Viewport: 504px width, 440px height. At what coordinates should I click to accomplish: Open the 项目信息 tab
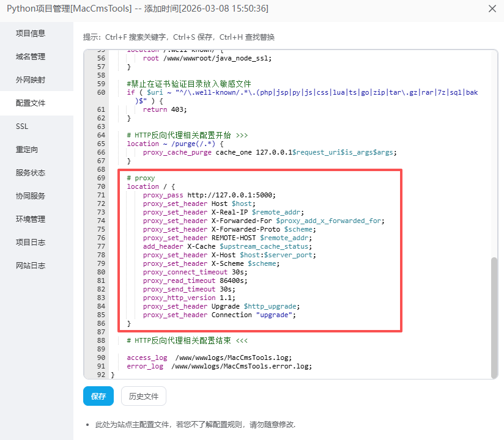click(31, 34)
